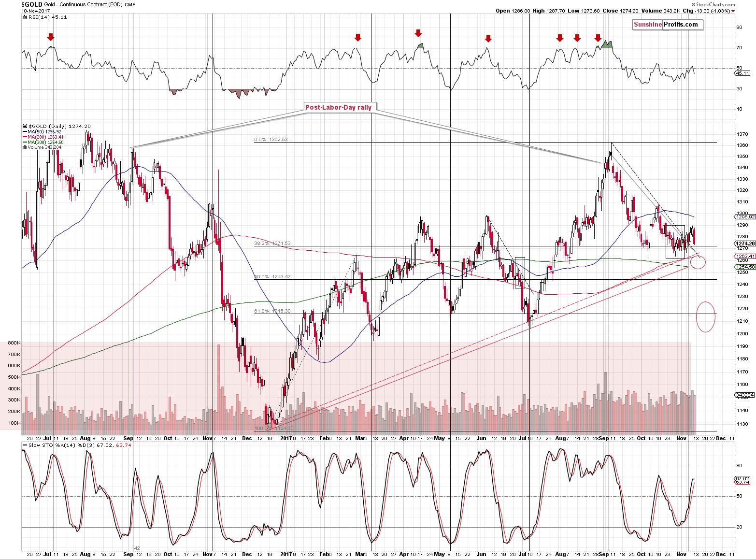Click the 1274.20 price tag on right axis
Image resolution: width=756 pixels, height=559 pixels.
(x=745, y=244)
